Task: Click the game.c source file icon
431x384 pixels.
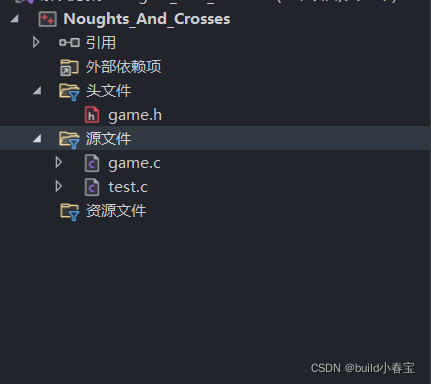Action: [x=92, y=163]
